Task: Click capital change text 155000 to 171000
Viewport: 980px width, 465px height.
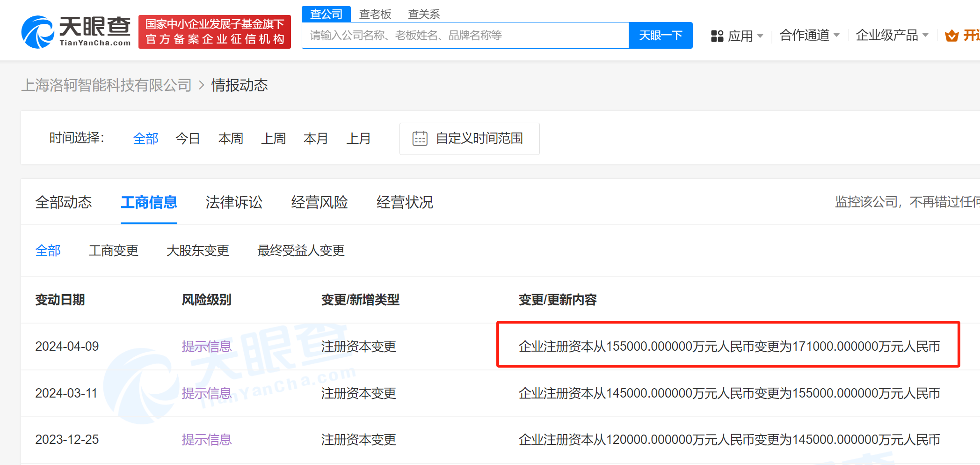Action: coord(729,347)
